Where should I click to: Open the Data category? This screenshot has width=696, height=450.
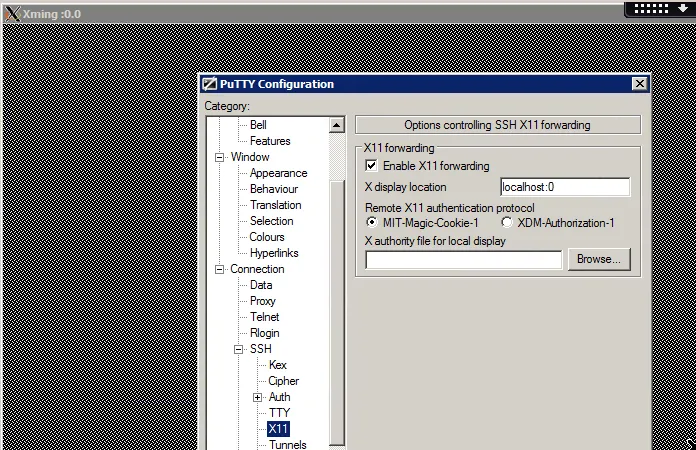[x=261, y=284]
